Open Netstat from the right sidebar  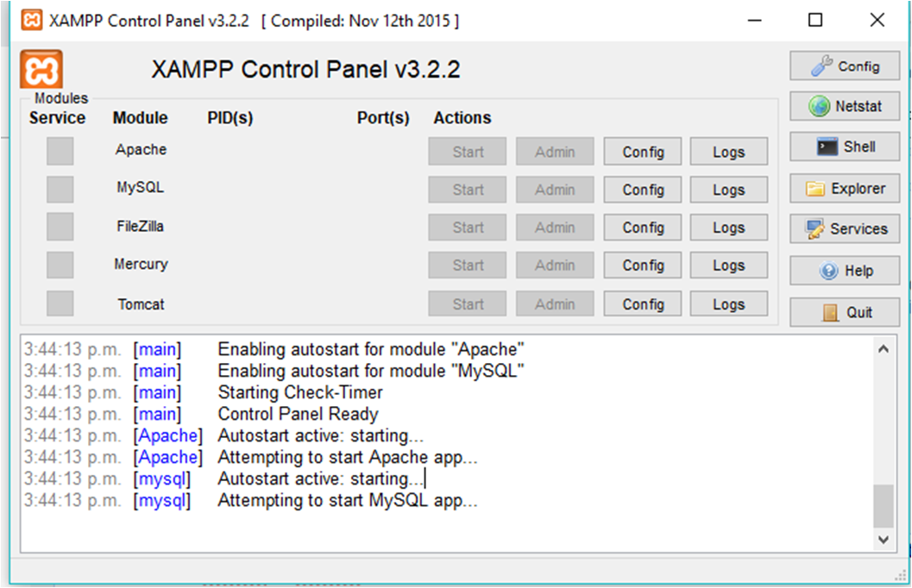coord(845,106)
